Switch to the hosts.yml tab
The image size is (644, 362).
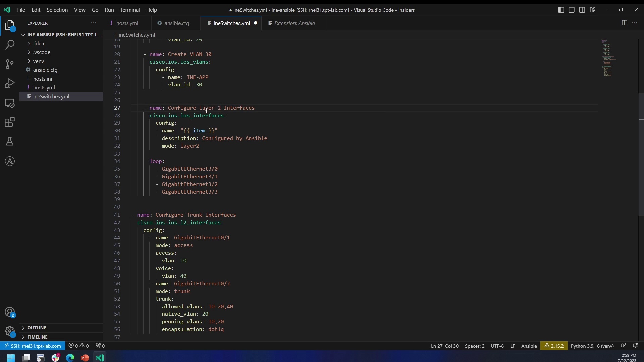(x=127, y=23)
